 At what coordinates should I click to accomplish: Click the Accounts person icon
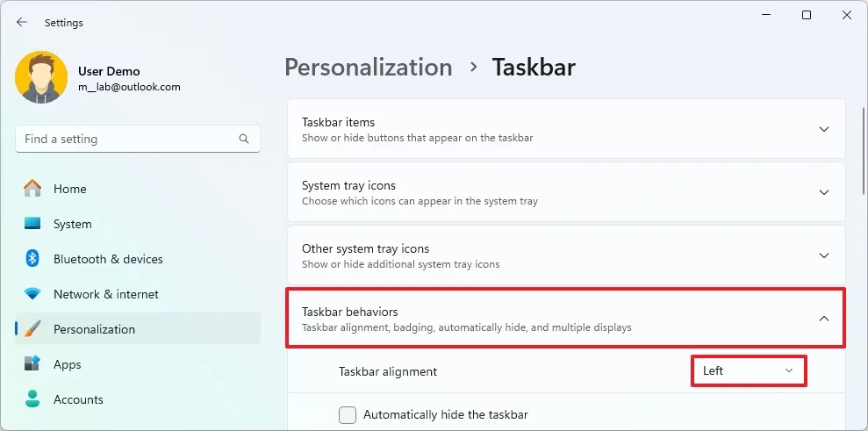pos(32,399)
